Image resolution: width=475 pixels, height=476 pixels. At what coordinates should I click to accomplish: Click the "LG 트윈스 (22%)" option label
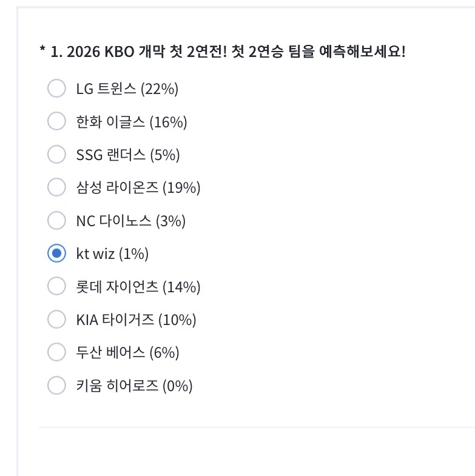tap(127, 89)
